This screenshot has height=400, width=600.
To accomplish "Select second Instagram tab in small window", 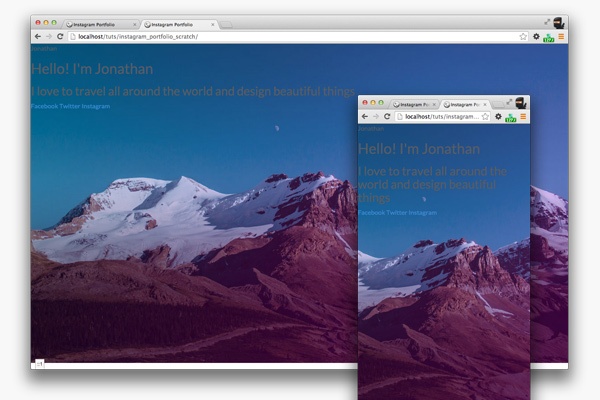I will (x=464, y=104).
